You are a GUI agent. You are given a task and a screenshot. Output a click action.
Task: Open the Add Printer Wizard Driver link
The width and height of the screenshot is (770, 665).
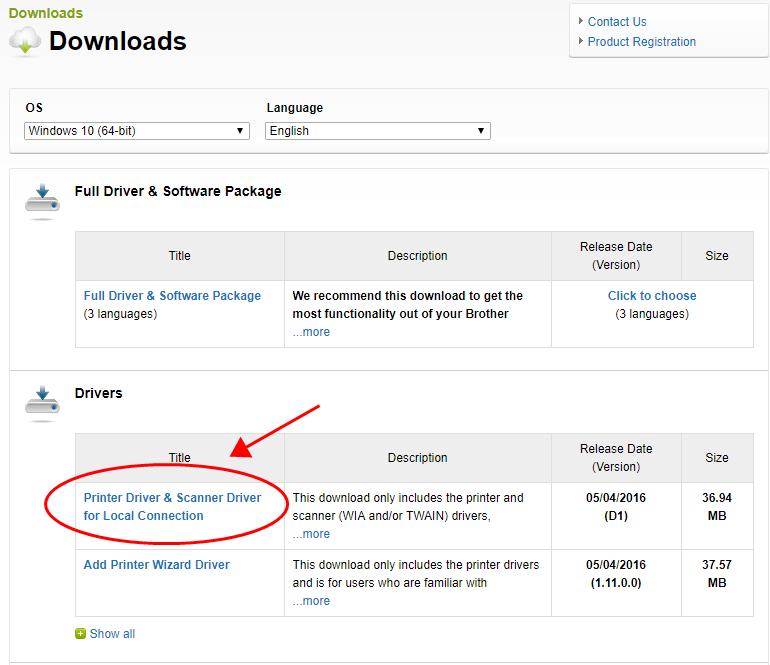(x=156, y=565)
